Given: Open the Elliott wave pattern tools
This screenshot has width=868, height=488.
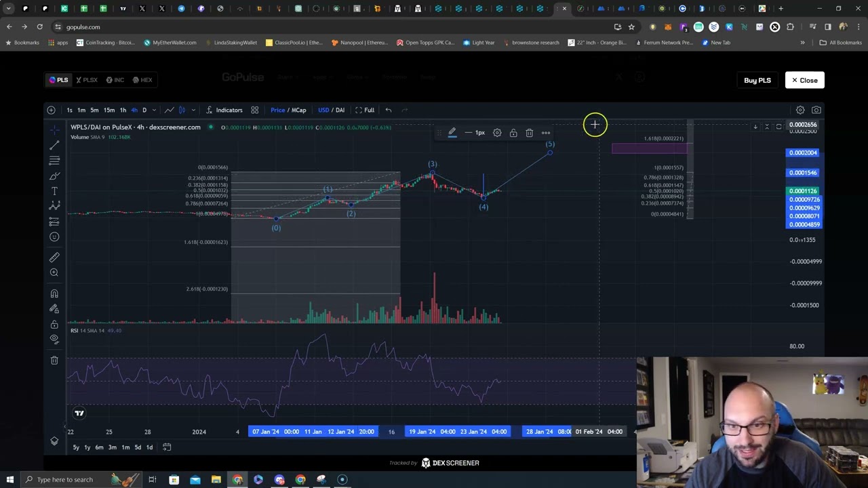Looking at the screenshot, I should coord(54,206).
